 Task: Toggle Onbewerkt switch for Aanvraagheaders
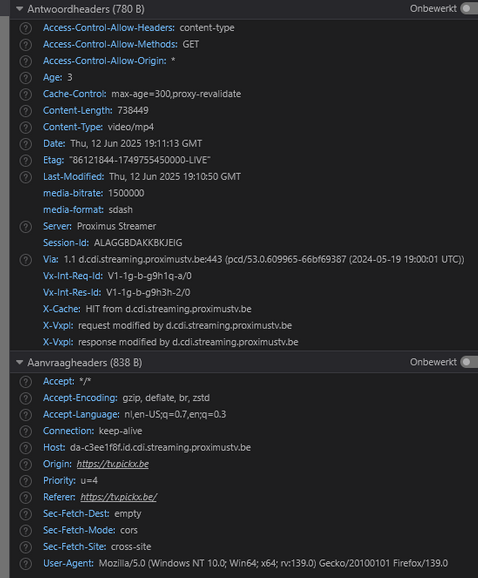pos(470,362)
